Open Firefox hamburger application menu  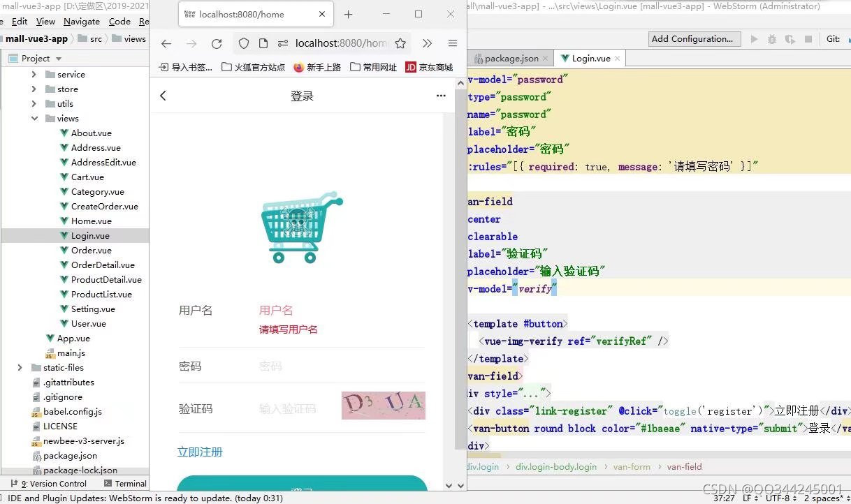pos(453,43)
